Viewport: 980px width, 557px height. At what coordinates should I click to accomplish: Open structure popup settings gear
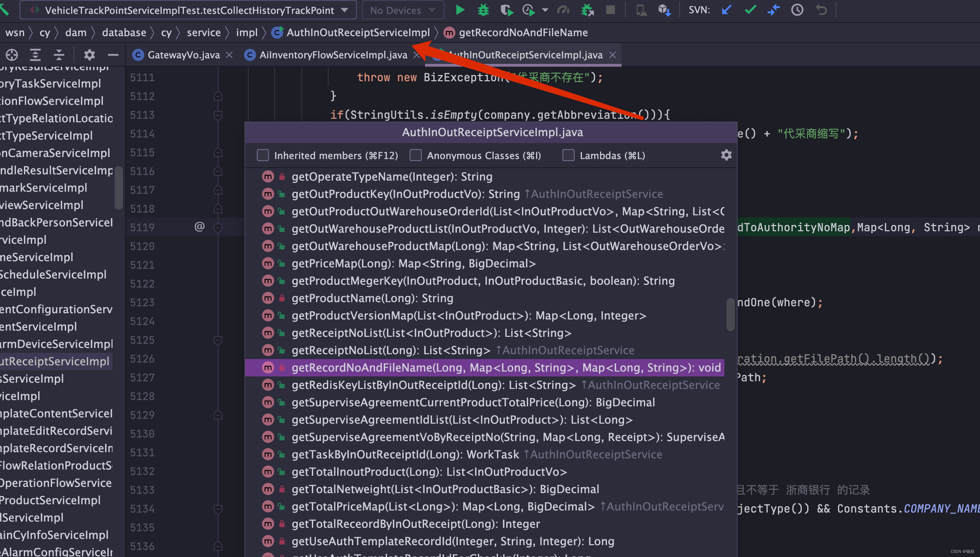click(726, 155)
